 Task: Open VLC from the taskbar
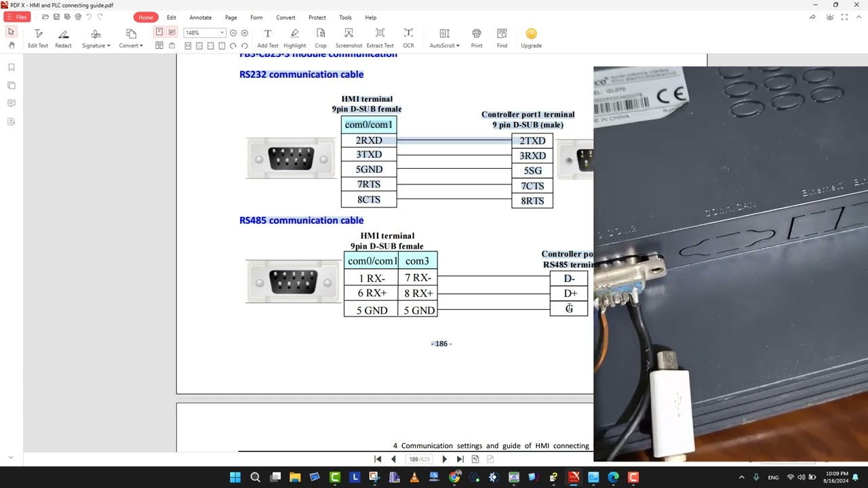point(414,478)
